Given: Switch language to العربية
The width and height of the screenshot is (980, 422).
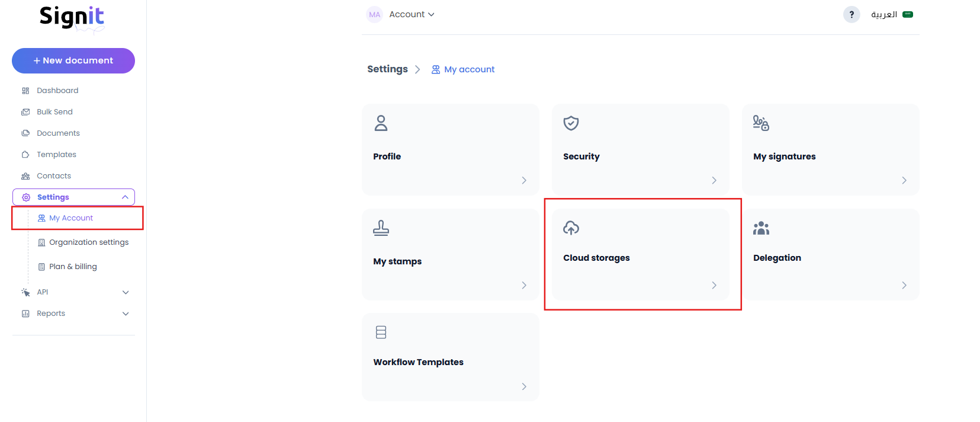Looking at the screenshot, I should point(884,14).
